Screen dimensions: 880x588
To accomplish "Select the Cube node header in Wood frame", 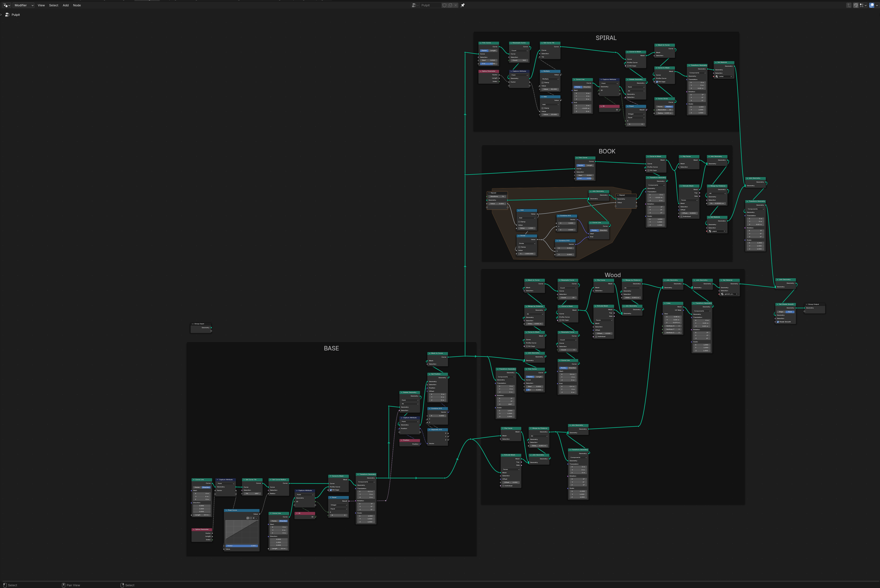I will click(673, 303).
